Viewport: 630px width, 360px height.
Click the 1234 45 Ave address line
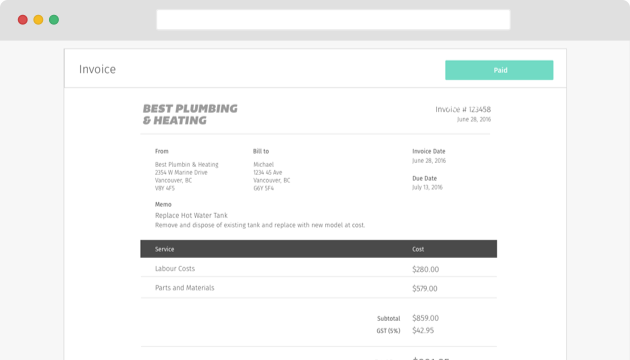click(x=268, y=172)
